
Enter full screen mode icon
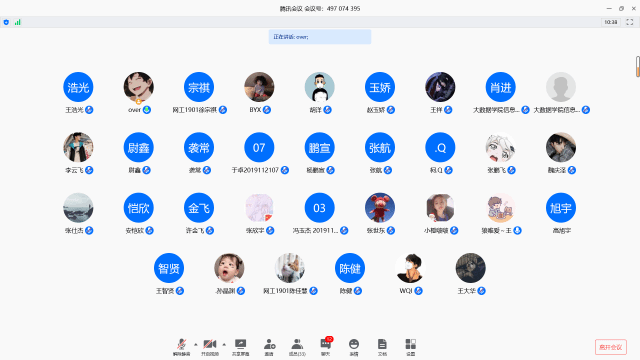[630, 22]
